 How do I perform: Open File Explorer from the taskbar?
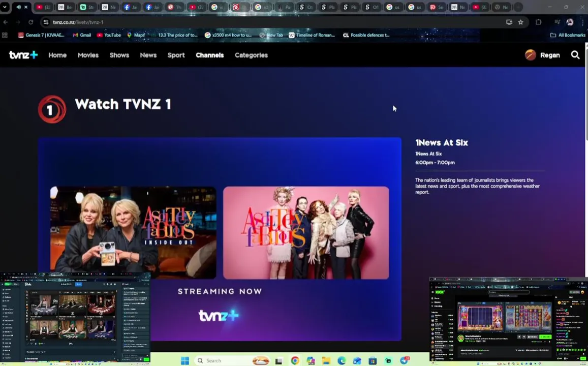pyautogui.click(x=326, y=361)
